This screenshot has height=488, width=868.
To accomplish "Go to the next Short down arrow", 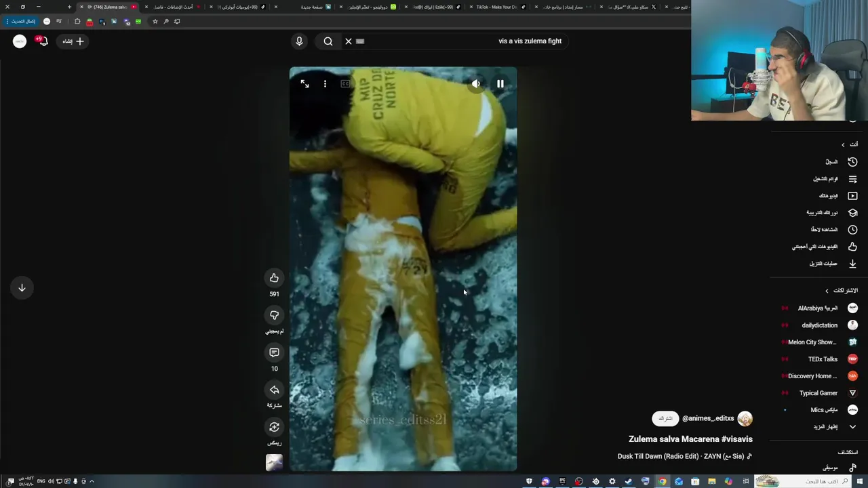I will [22, 288].
